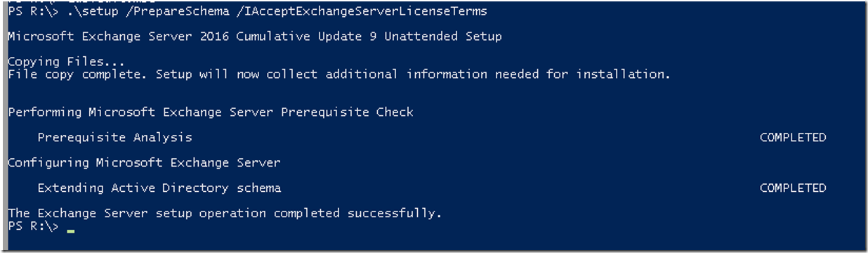Screen dimensions: 868x253
Task: Click the 'Extending Active Directory schema' step
Action: click(159, 188)
